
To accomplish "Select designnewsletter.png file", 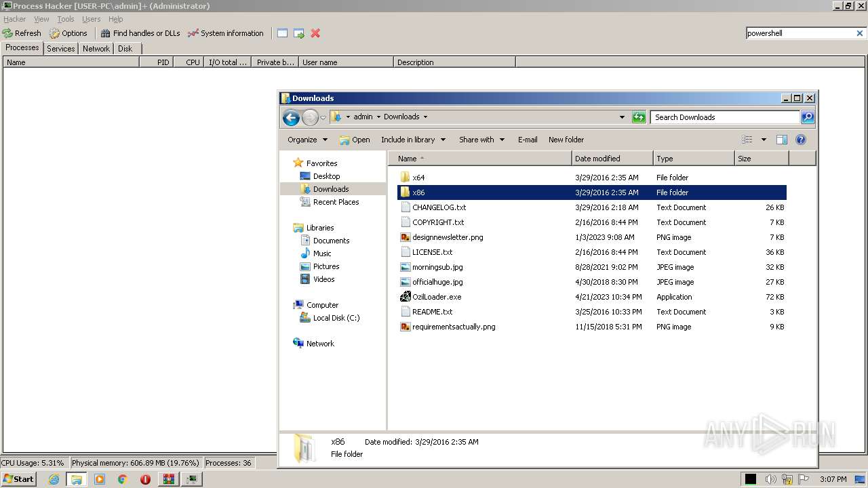I will click(448, 237).
